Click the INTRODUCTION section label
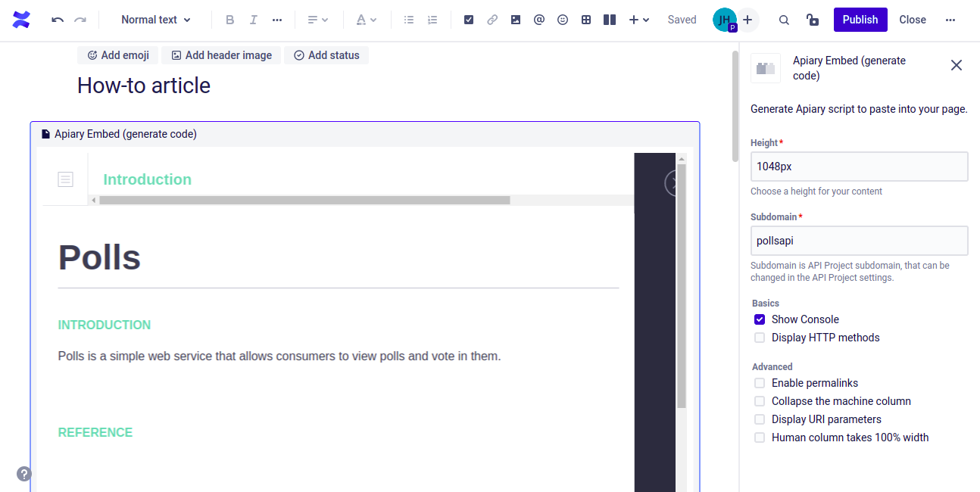This screenshot has height=492, width=980. [x=105, y=325]
